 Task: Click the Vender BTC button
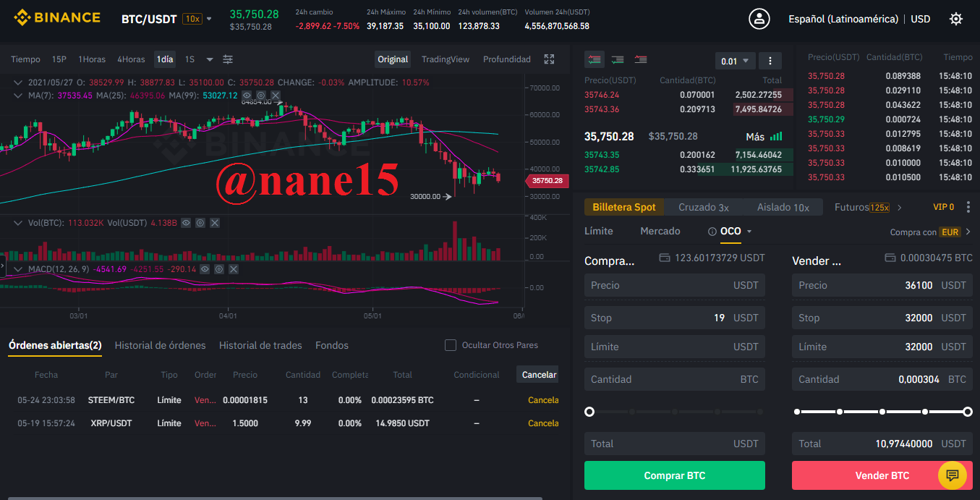point(882,475)
